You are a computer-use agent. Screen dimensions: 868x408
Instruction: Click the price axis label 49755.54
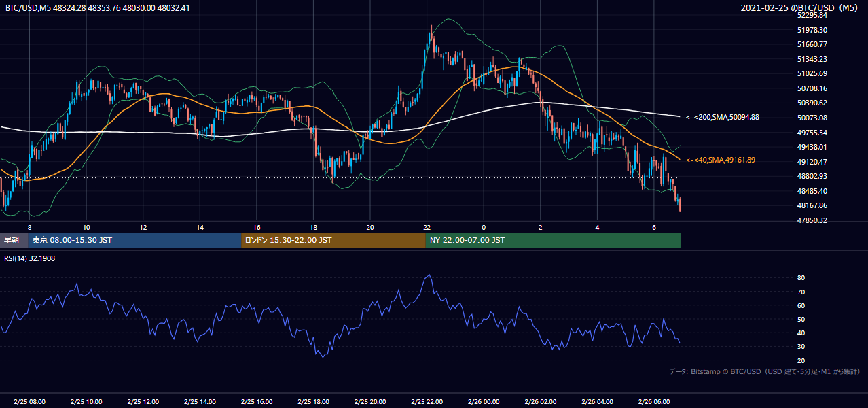pos(812,133)
